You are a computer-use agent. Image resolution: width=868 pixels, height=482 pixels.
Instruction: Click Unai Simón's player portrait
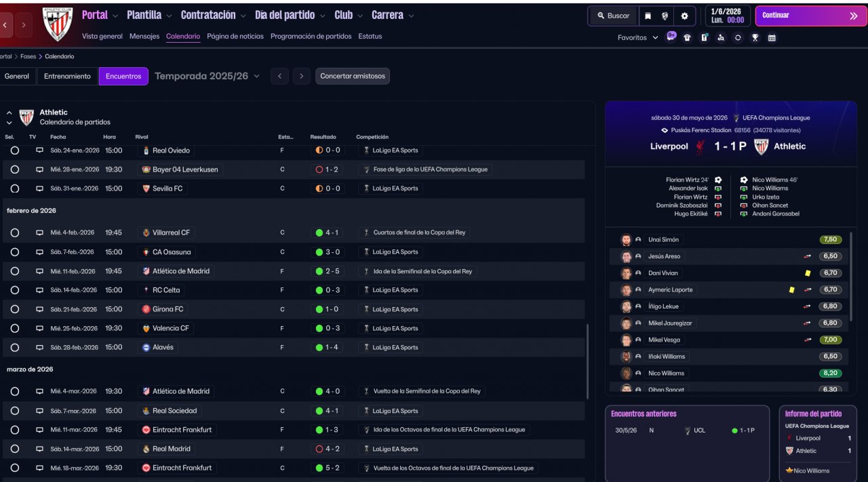626,239
